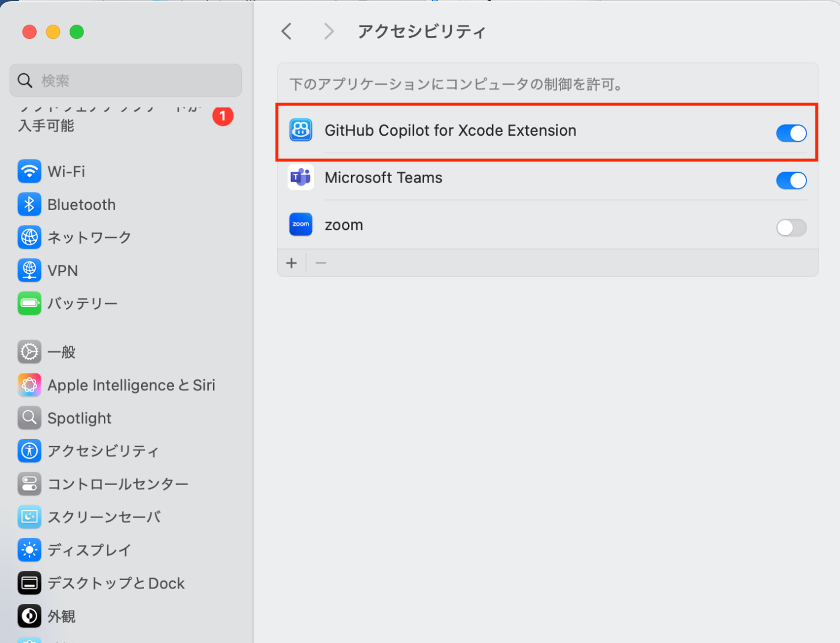Screen dimensions: 840x643
Task: Open the コントロールセンター icon
Action: click(29, 484)
